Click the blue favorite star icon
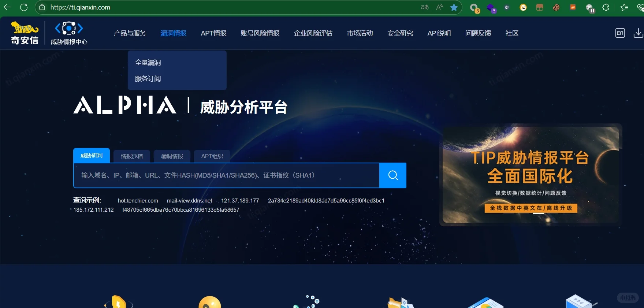 [454, 7]
